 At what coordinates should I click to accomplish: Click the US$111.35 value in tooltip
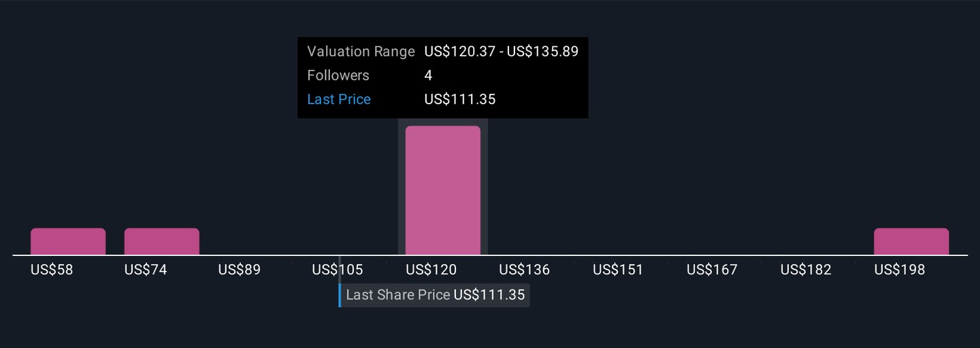pyautogui.click(x=460, y=99)
